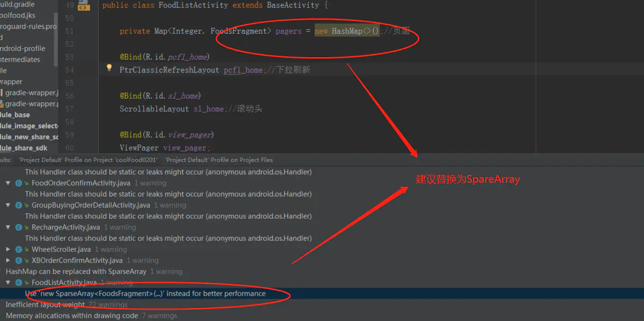Screen dimensions: 644x321
Task: Select XBOrderConfirmActivity.java in inspection results
Action: [x=77, y=260]
